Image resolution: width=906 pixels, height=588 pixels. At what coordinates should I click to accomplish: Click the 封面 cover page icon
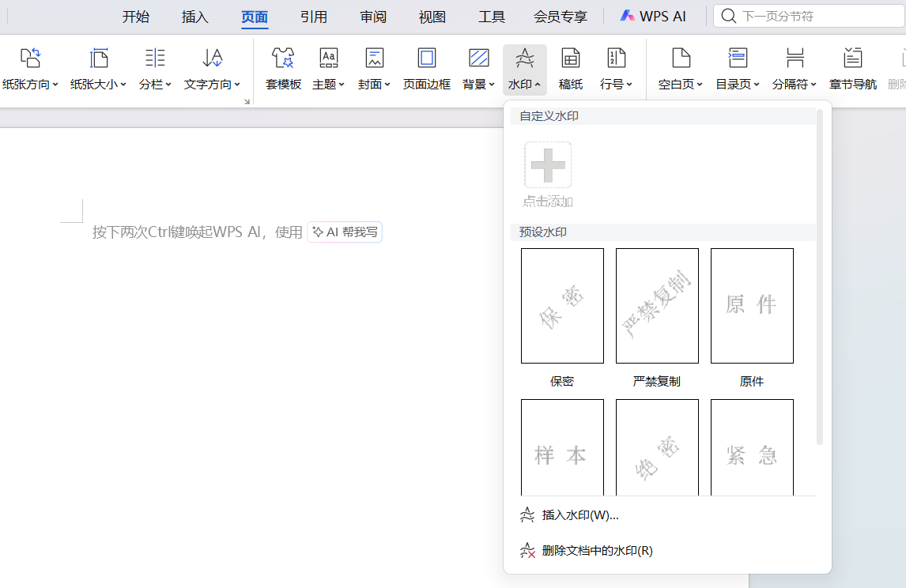click(374, 58)
